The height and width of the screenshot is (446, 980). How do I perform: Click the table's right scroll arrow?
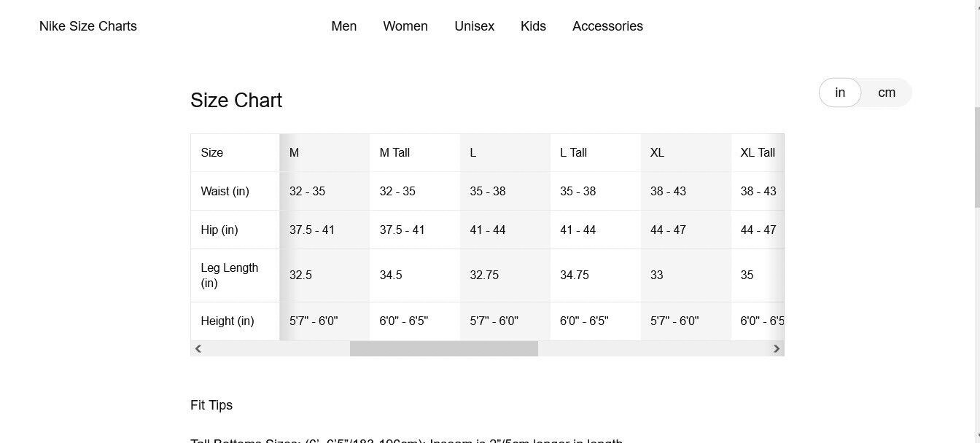coord(777,348)
